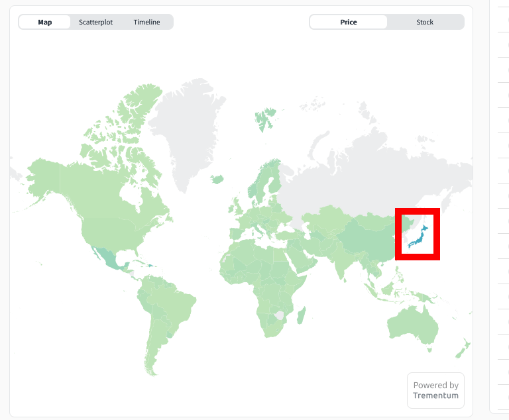Open the Powered by Trementum link
Screen dimensions: 509x420
(435, 390)
